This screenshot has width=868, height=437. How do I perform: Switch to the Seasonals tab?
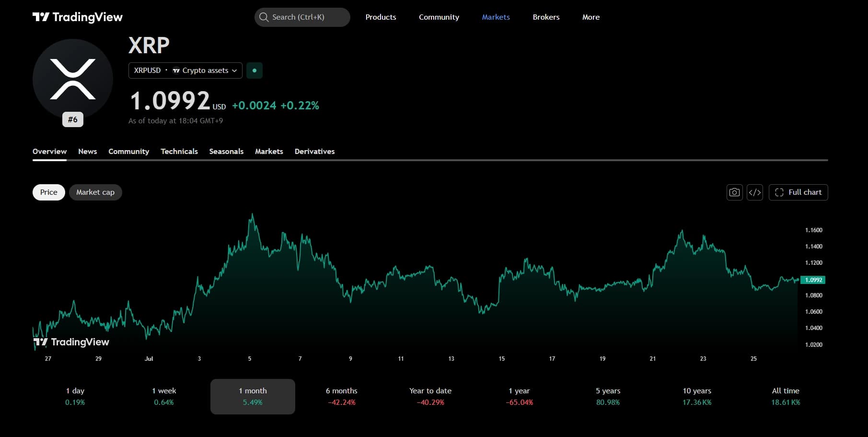pos(227,152)
